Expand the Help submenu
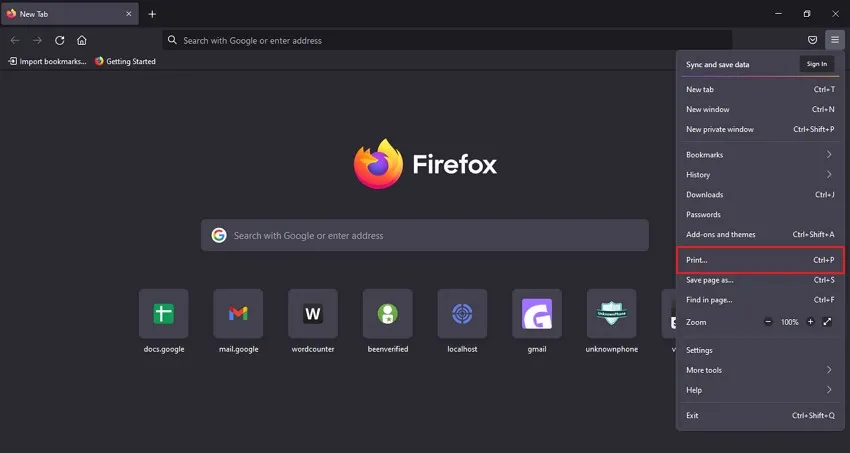850x453 pixels. coord(760,390)
